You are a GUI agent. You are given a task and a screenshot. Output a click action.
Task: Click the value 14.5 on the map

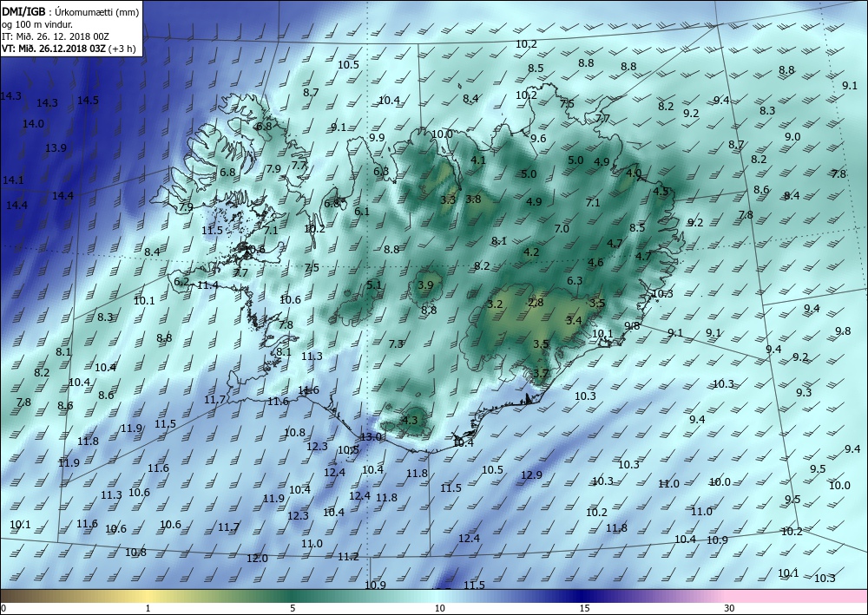coord(88,100)
